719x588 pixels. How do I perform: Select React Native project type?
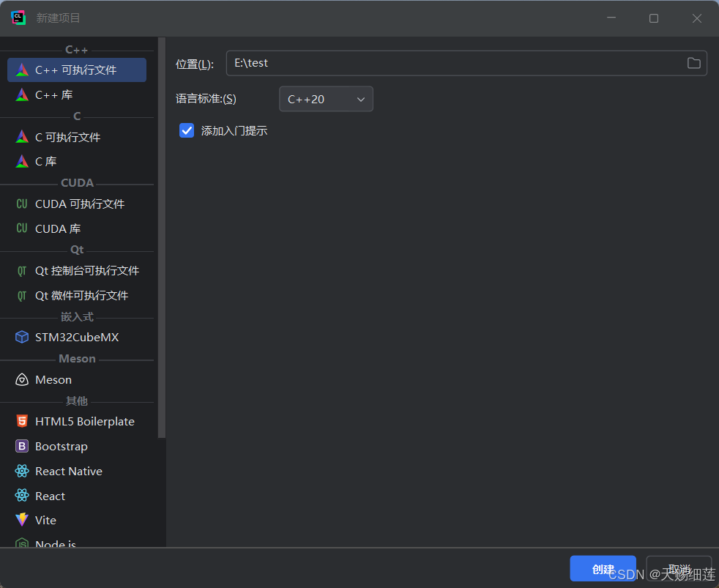77,471
